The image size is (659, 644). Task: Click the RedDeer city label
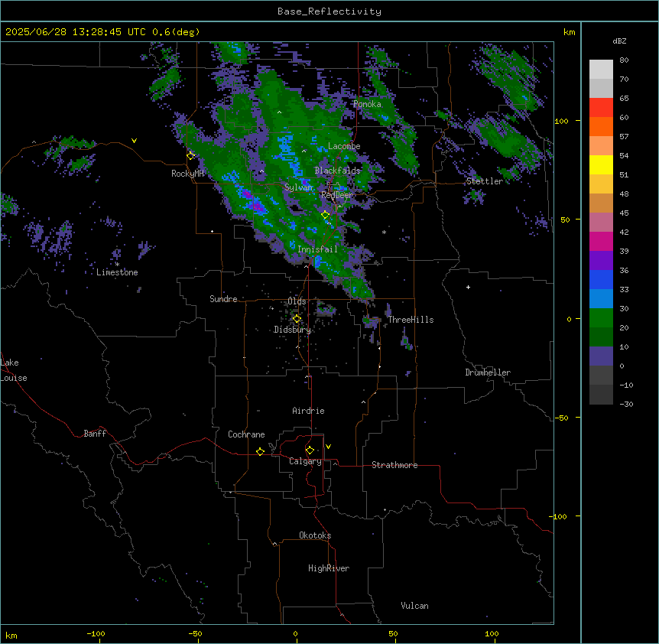click(336, 196)
